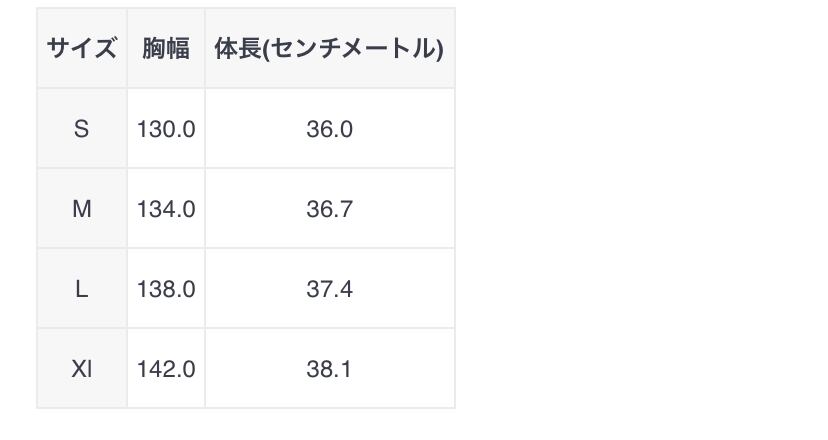Click the サイズ column header
The width and height of the screenshot is (828, 440).
click(x=82, y=48)
